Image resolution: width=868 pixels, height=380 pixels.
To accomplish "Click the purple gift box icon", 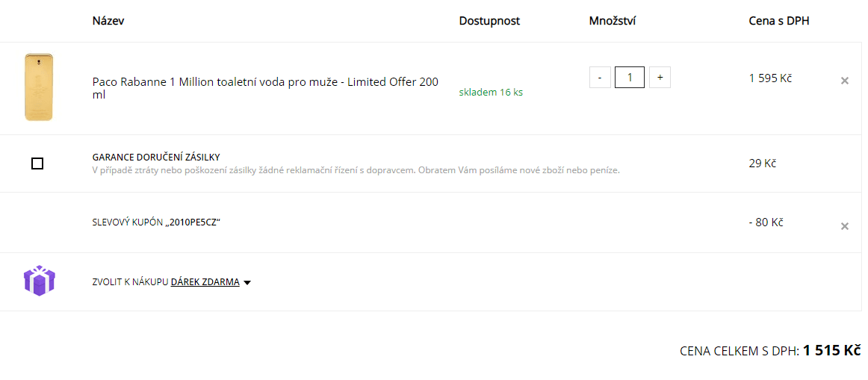I will (x=39, y=281).
